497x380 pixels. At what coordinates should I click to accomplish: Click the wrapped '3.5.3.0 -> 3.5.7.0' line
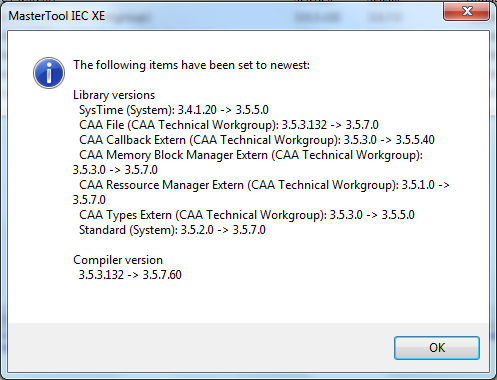(115, 170)
